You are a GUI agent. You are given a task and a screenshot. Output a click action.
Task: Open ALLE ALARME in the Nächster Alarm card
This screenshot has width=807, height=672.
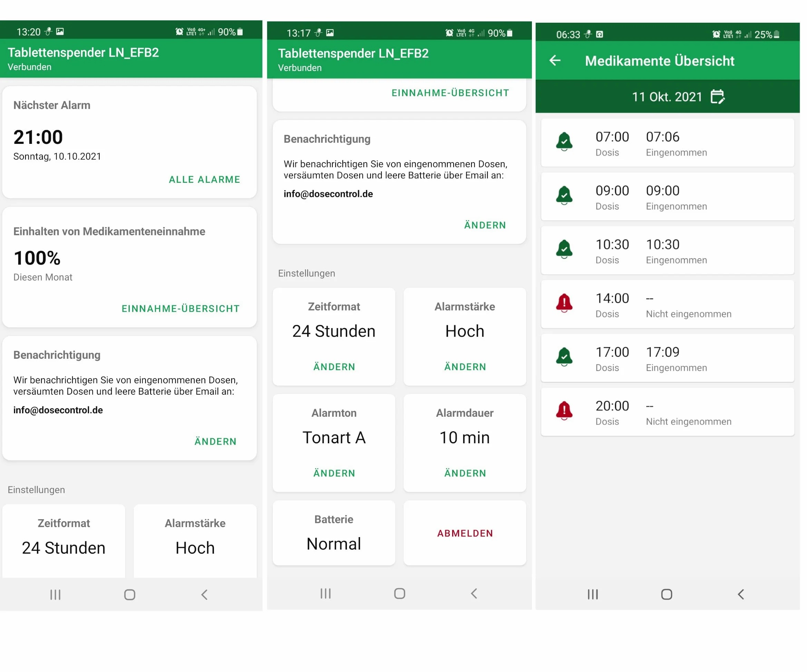(x=204, y=180)
